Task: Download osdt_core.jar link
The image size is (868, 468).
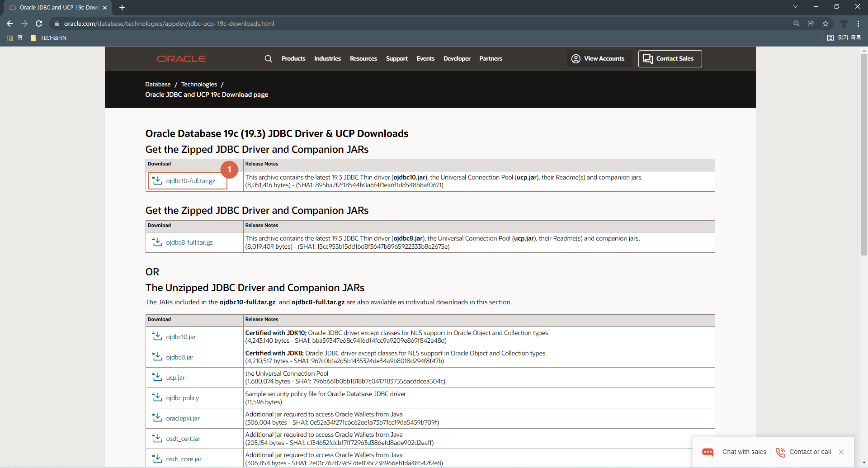Action: [x=184, y=459]
